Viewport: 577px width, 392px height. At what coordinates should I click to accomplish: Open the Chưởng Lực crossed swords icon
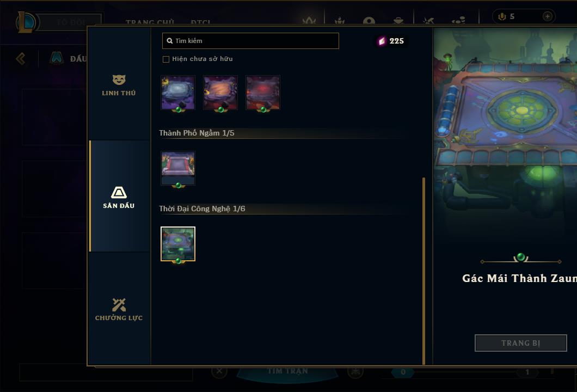click(x=119, y=305)
